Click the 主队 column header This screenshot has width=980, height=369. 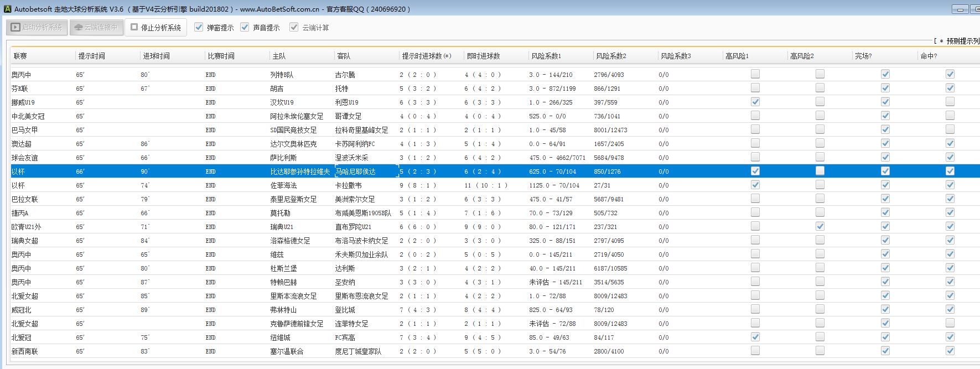click(x=279, y=56)
